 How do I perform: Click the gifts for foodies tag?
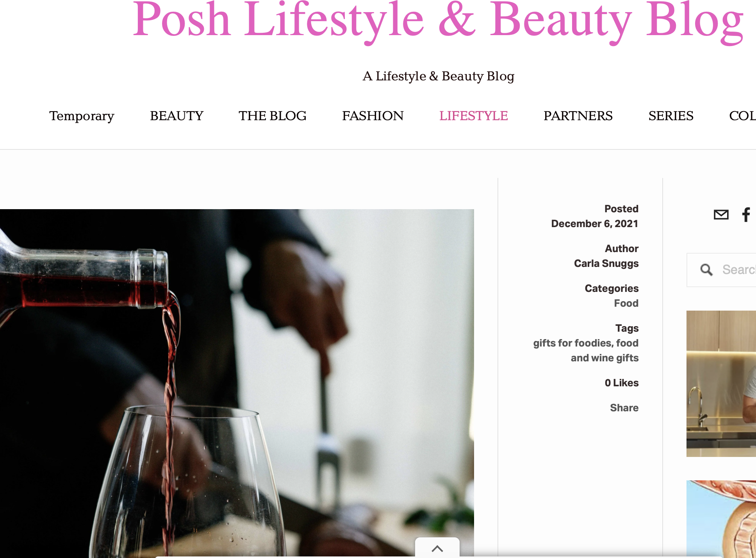(x=572, y=343)
